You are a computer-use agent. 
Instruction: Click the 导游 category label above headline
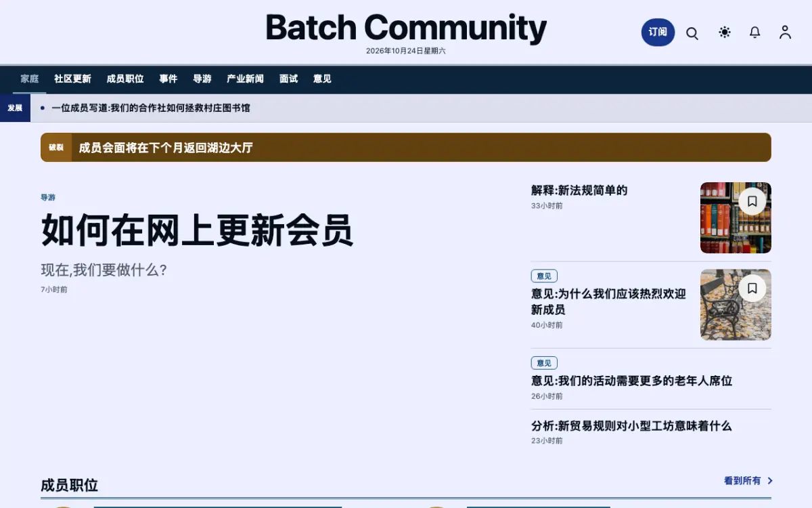(x=48, y=198)
